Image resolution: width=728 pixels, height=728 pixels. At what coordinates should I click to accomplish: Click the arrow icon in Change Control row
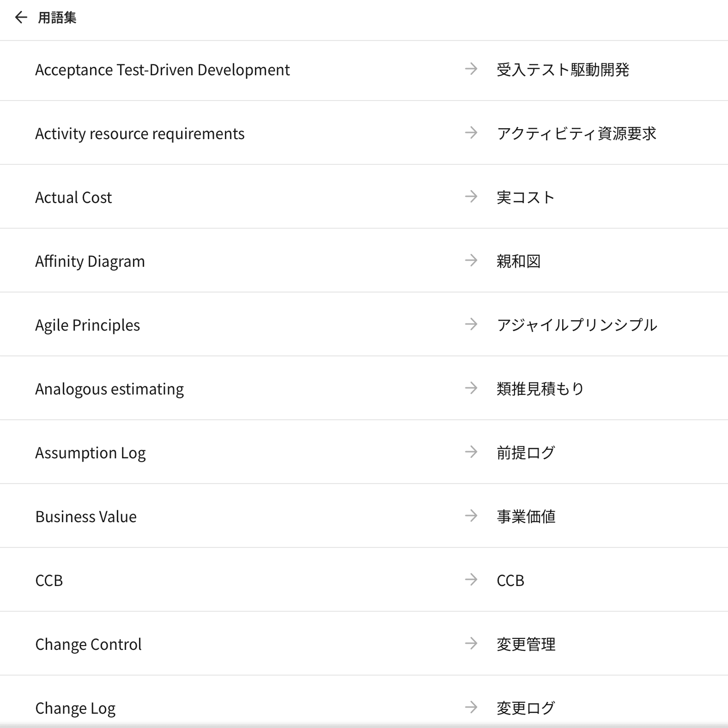471,644
